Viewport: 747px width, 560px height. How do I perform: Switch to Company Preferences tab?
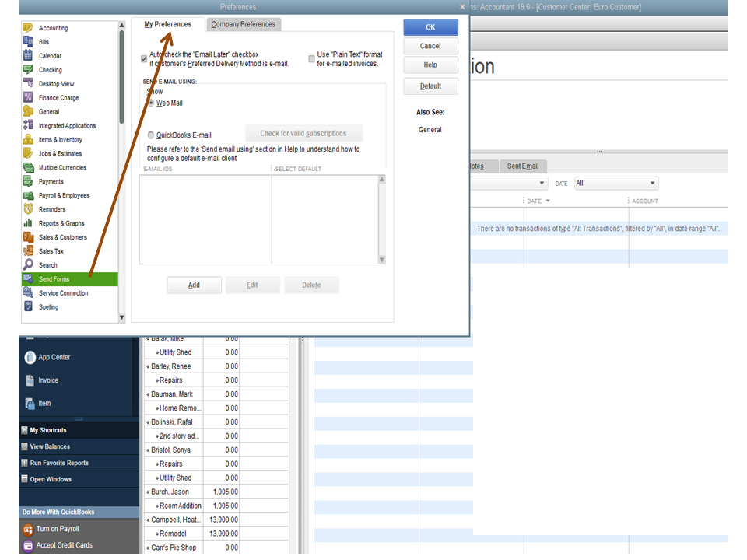(x=244, y=24)
